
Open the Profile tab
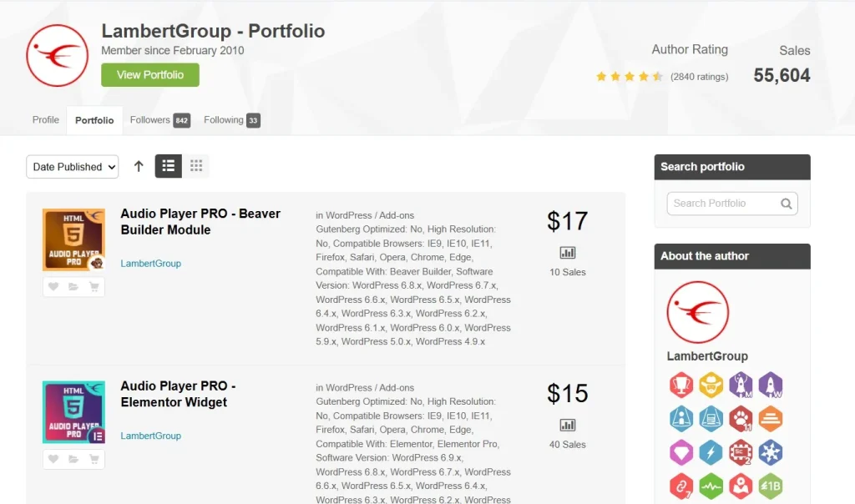(x=46, y=120)
